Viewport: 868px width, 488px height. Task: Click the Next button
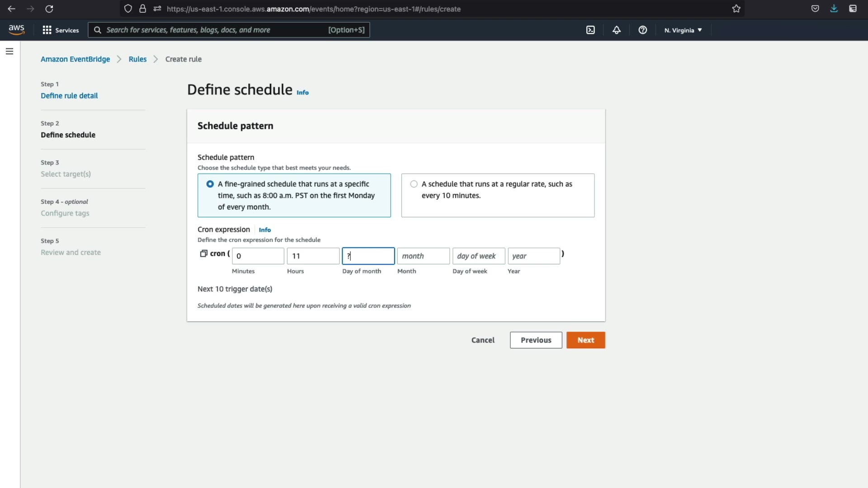(x=585, y=340)
